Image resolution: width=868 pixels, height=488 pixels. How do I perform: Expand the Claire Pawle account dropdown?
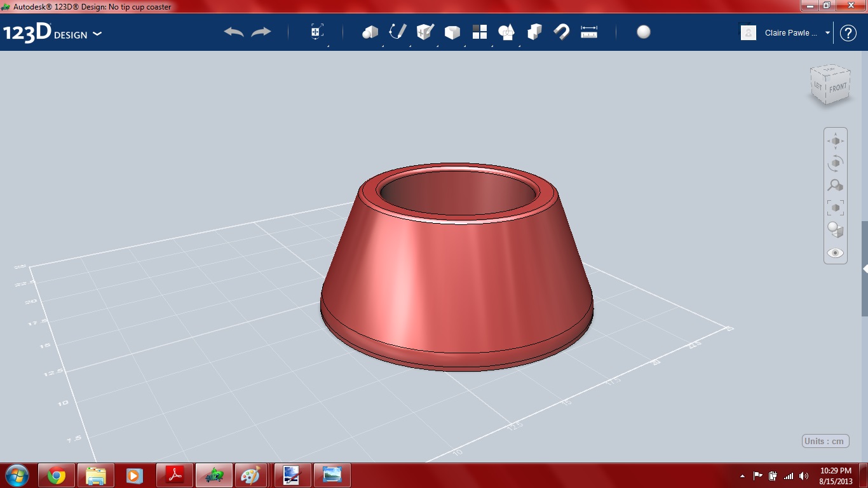828,33
